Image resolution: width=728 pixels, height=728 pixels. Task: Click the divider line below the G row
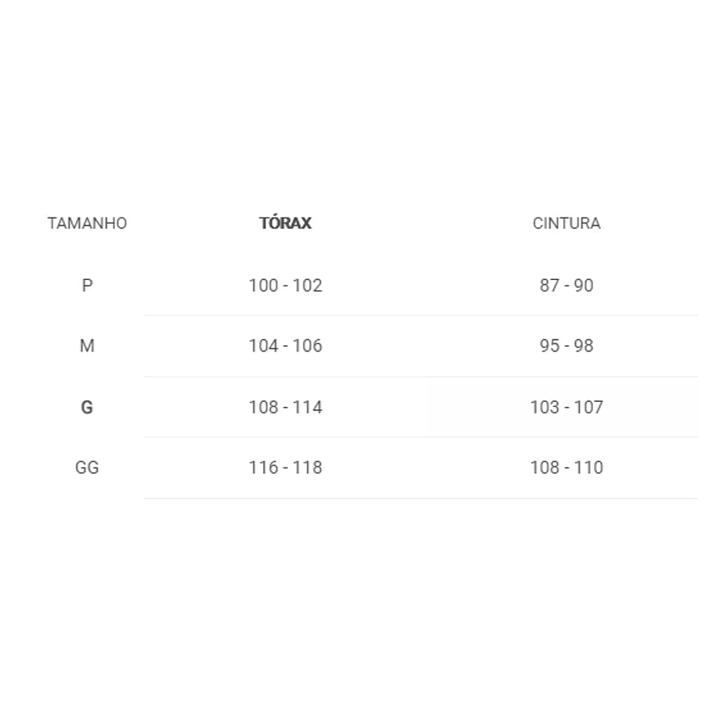[x=420, y=437]
